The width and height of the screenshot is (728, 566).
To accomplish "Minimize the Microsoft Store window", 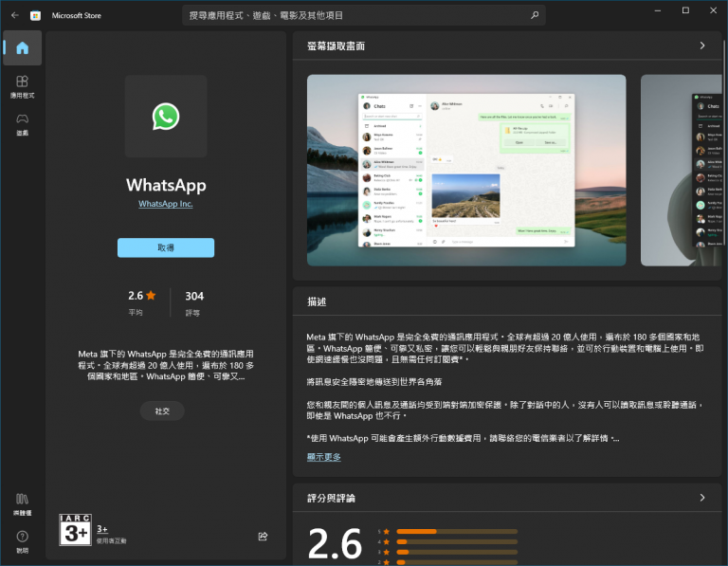I will 658,10.
